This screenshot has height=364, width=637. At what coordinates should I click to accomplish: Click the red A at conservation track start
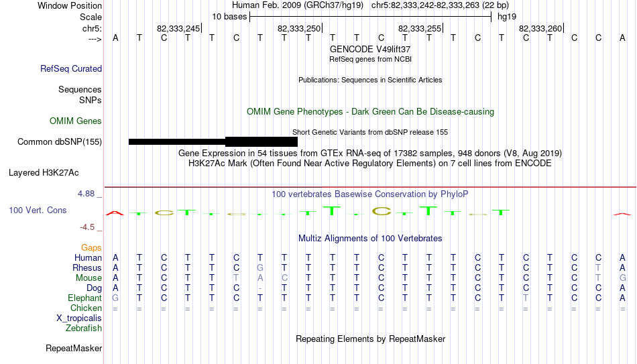[115, 213]
